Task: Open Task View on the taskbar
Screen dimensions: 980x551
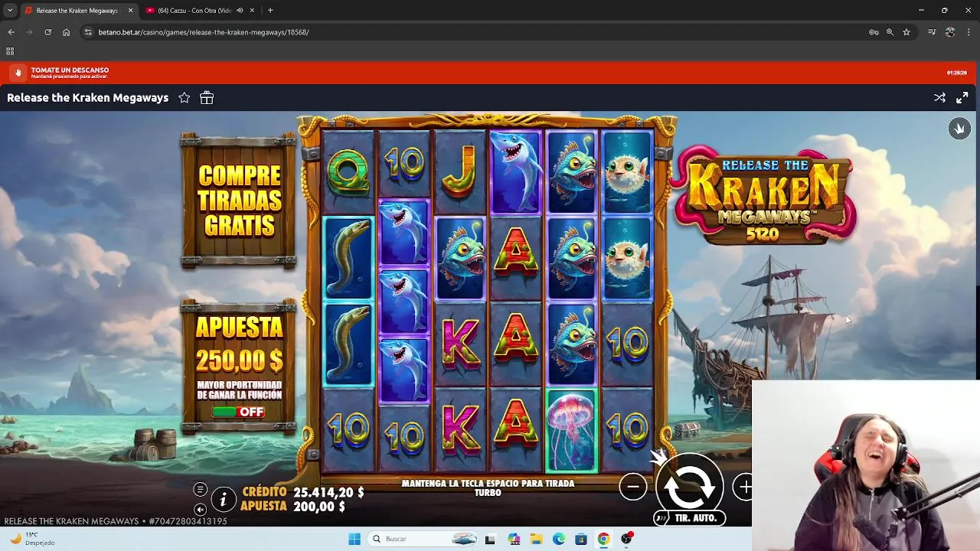Action: (490, 539)
